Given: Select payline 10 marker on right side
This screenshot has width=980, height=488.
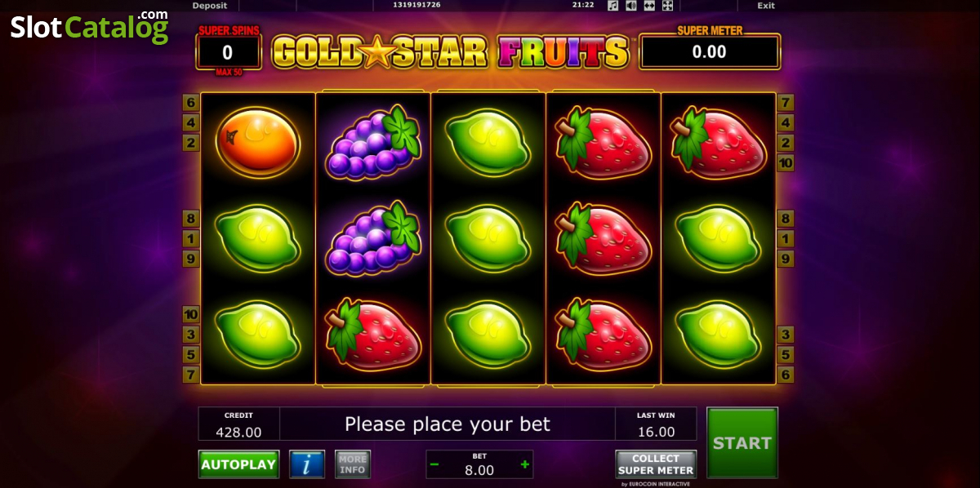Looking at the screenshot, I should coord(786,162).
